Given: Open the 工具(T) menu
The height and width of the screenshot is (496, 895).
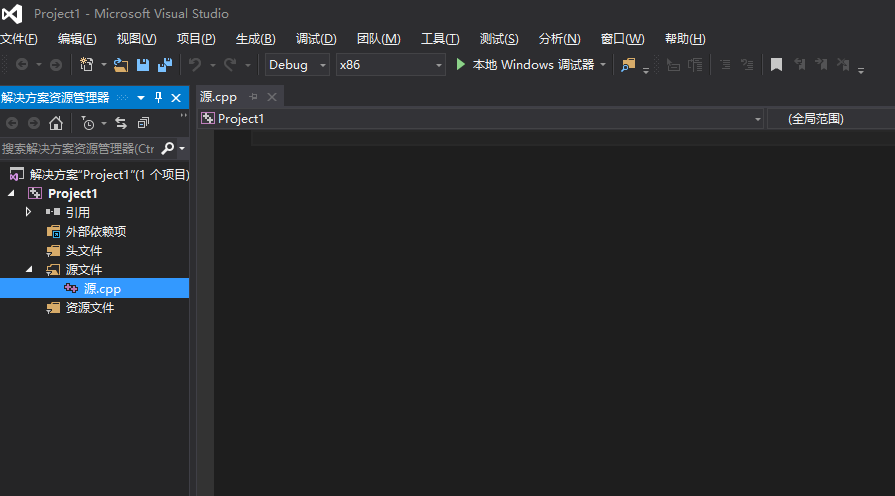Looking at the screenshot, I should click(x=440, y=39).
